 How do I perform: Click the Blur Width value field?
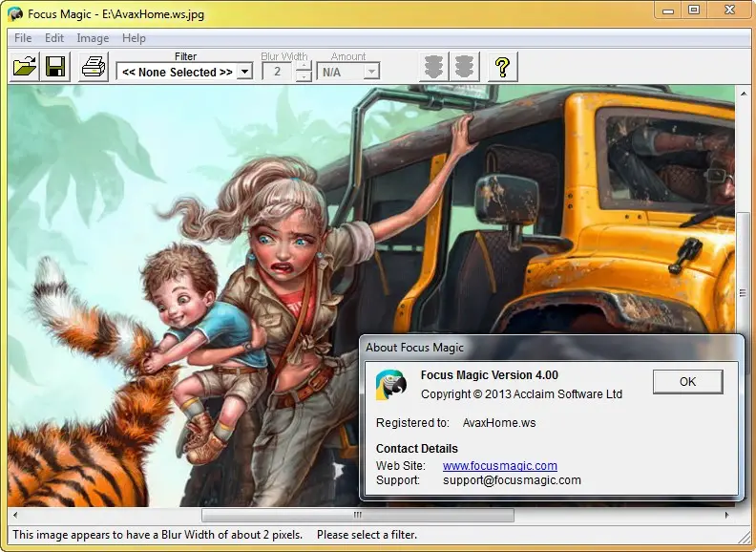click(x=277, y=72)
